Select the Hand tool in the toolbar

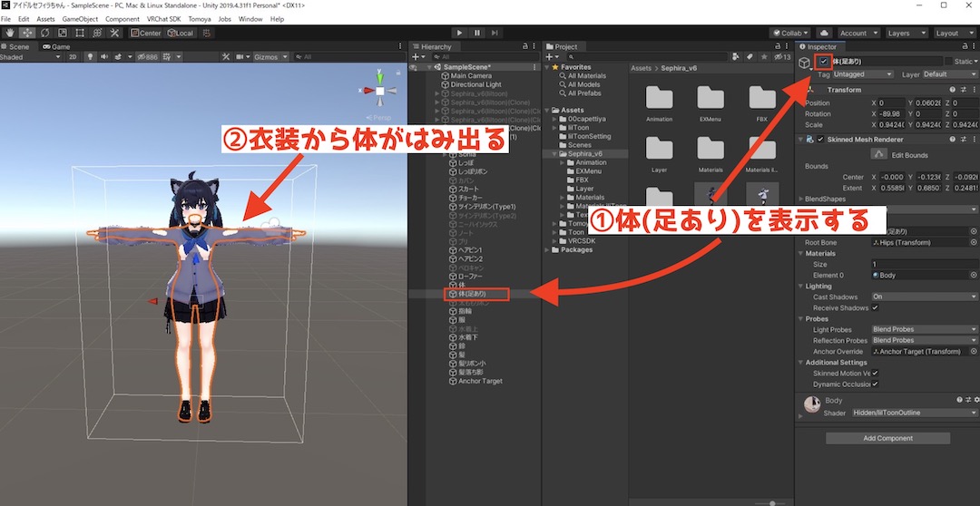tap(10, 33)
